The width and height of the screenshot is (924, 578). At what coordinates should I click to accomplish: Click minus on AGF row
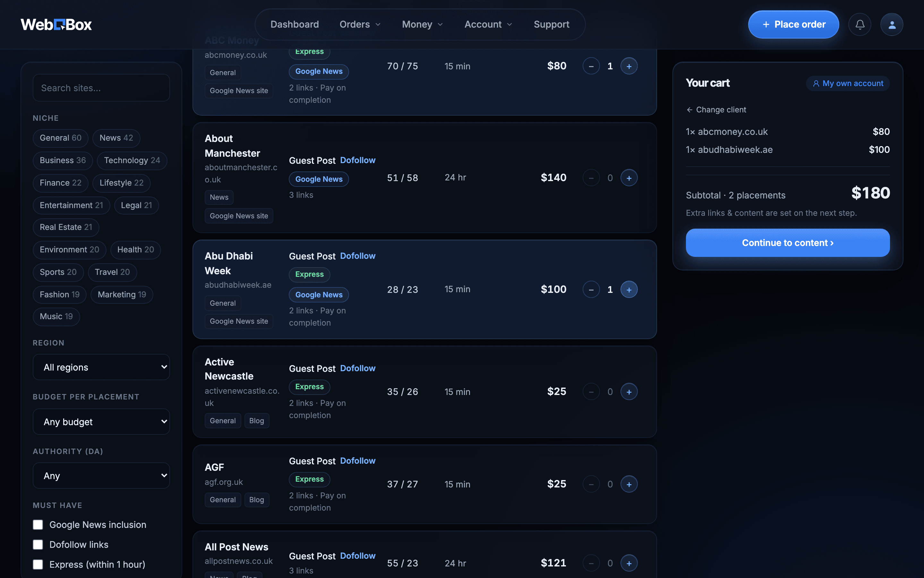(591, 484)
